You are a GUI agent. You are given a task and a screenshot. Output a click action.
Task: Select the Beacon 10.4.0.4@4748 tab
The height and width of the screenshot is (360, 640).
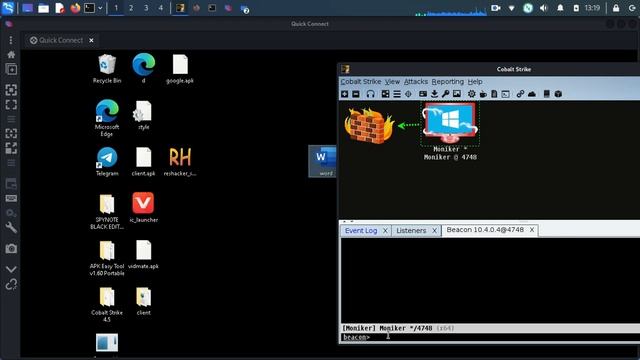(485, 230)
